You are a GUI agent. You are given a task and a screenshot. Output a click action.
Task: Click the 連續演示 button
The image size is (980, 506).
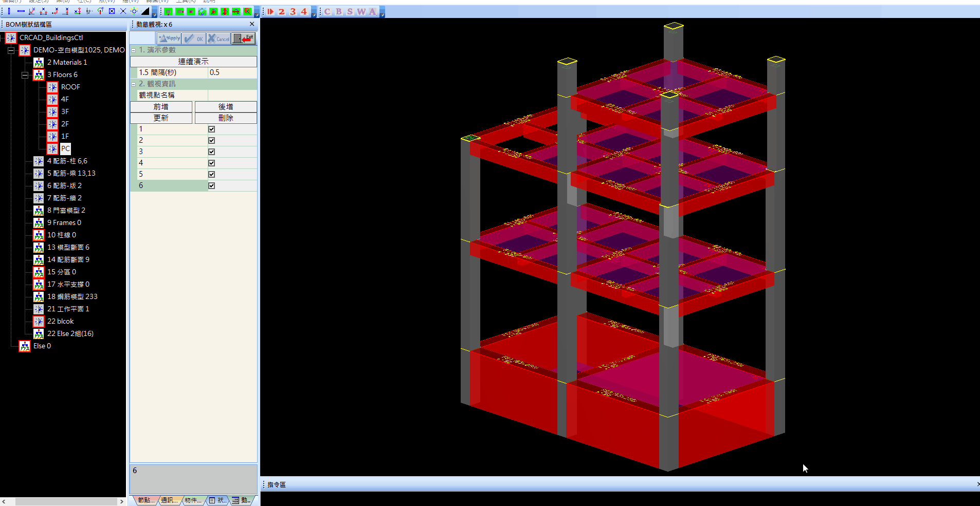(x=193, y=62)
